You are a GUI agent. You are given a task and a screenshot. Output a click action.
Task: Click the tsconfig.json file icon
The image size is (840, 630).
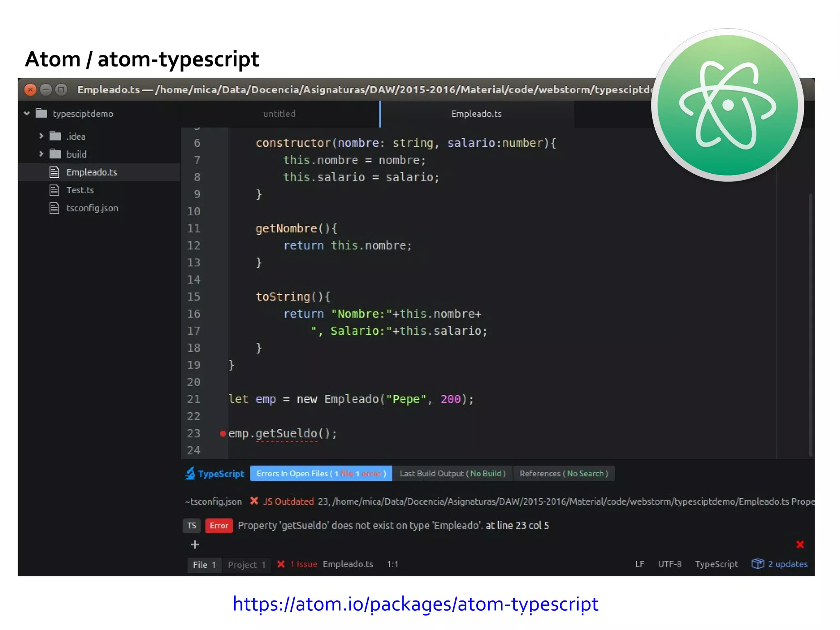pyautogui.click(x=55, y=208)
